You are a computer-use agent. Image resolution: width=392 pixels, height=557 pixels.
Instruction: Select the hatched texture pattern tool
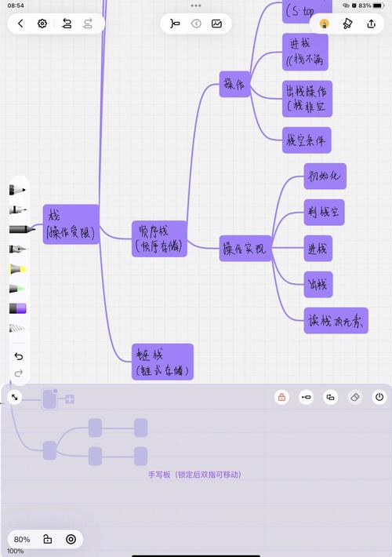[17, 328]
